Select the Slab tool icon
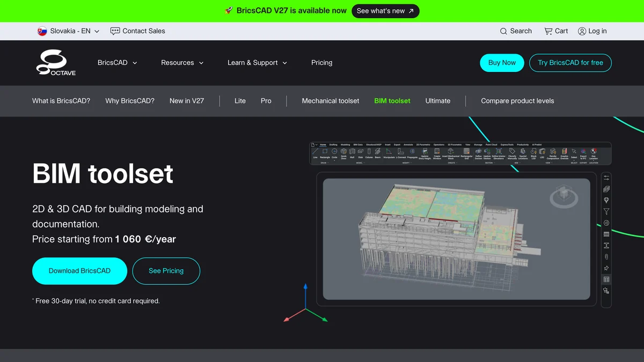The width and height of the screenshot is (644, 362). tap(361, 151)
